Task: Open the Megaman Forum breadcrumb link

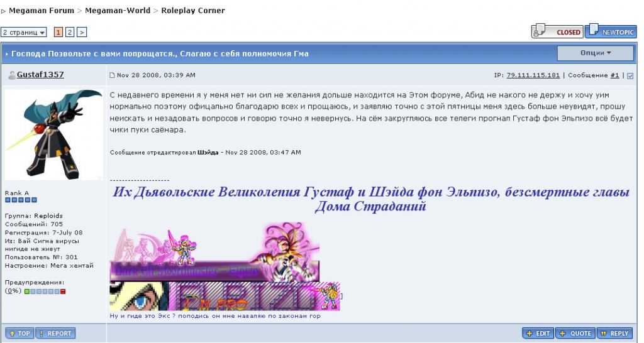Action: point(42,11)
